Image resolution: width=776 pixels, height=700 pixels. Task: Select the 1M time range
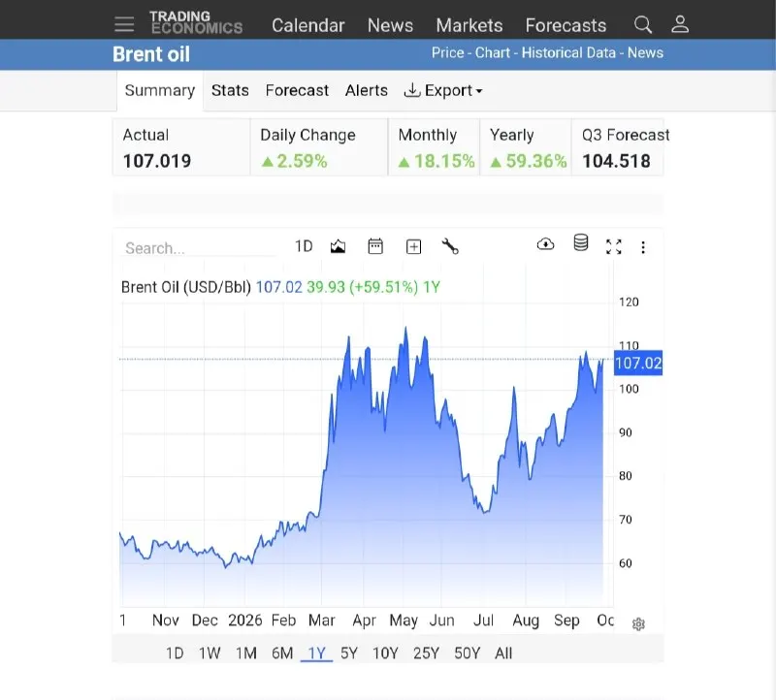[246, 653]
